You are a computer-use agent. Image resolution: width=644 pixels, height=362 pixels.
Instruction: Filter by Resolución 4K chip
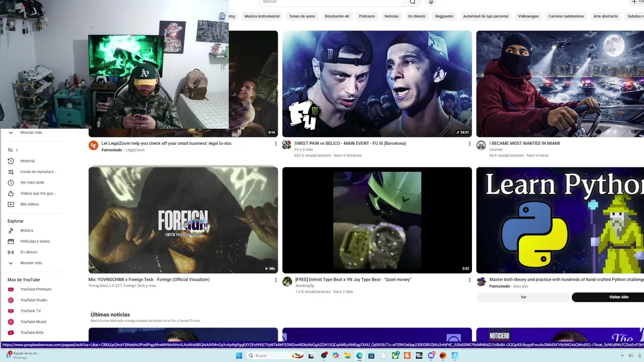337,16
